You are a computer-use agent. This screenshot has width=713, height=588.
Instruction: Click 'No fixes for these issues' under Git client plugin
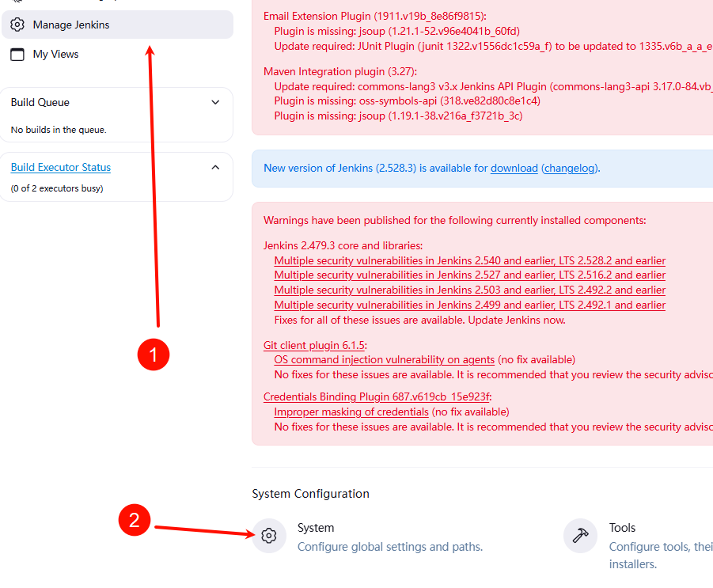(x=493, y=374)
